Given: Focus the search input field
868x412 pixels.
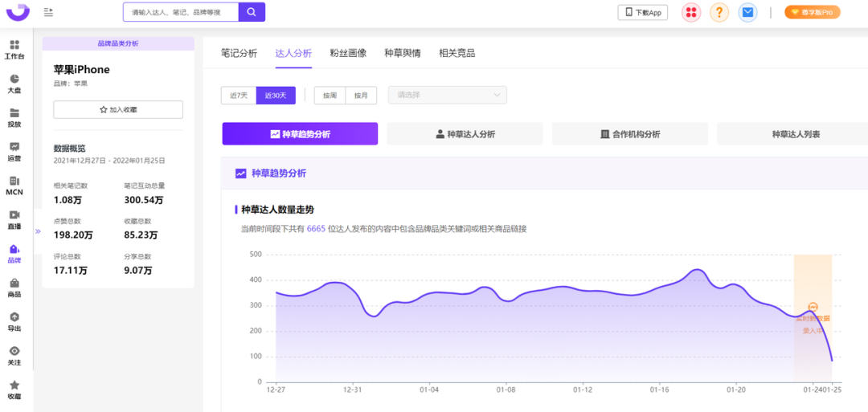Looking at the screenshot, I should tap(181, 11).
